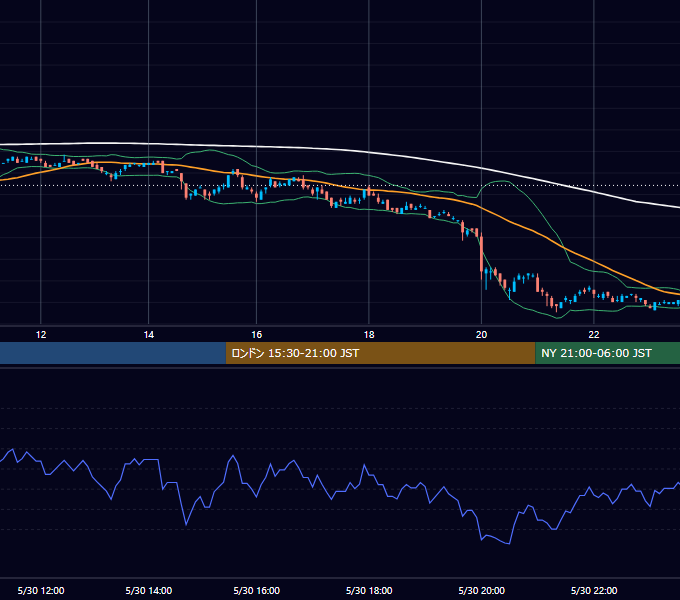The width and height of the screenshot is (680, 600).
Task: Click the 22 hour axis label
Action: click(594, 335)
